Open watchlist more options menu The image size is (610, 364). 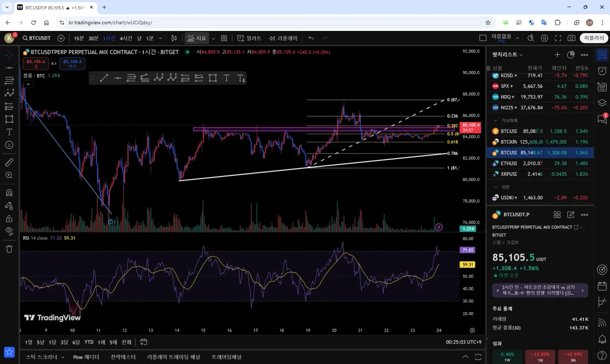click(584, 54)
